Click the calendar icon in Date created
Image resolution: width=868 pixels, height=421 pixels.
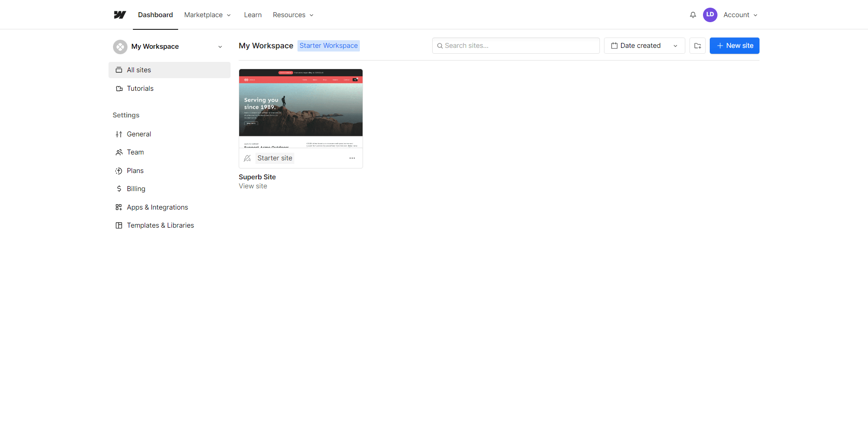(x=614, y=46)
